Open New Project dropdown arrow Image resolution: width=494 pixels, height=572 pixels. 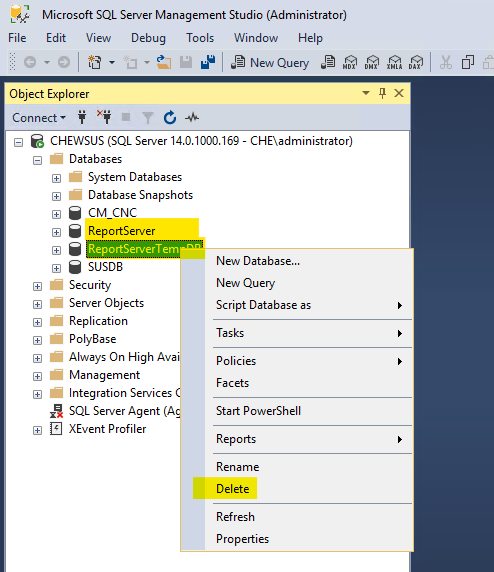112,62
